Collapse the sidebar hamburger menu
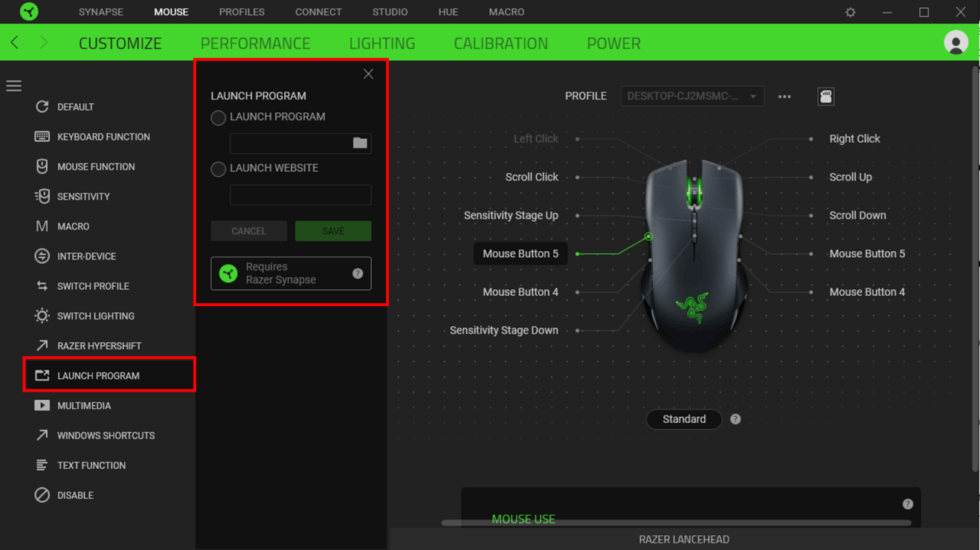This screenshot has height=550, width=980. click(x=14, y=85)
